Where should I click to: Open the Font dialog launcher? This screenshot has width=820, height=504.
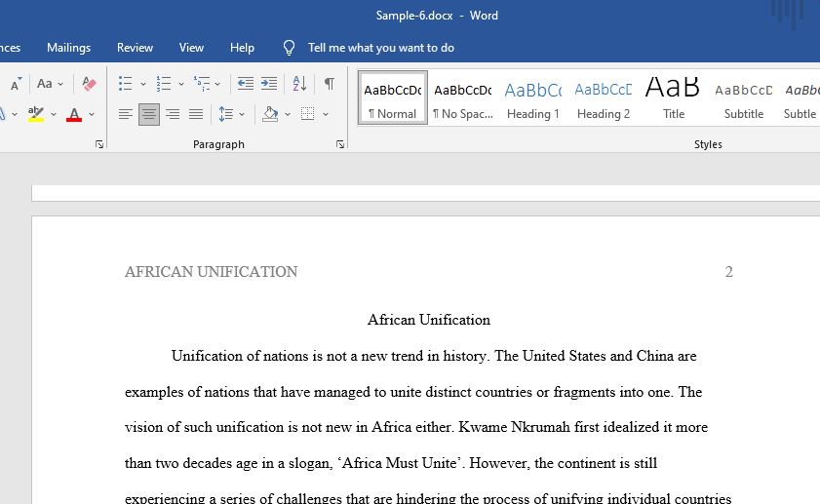click(x=99, y=144)
